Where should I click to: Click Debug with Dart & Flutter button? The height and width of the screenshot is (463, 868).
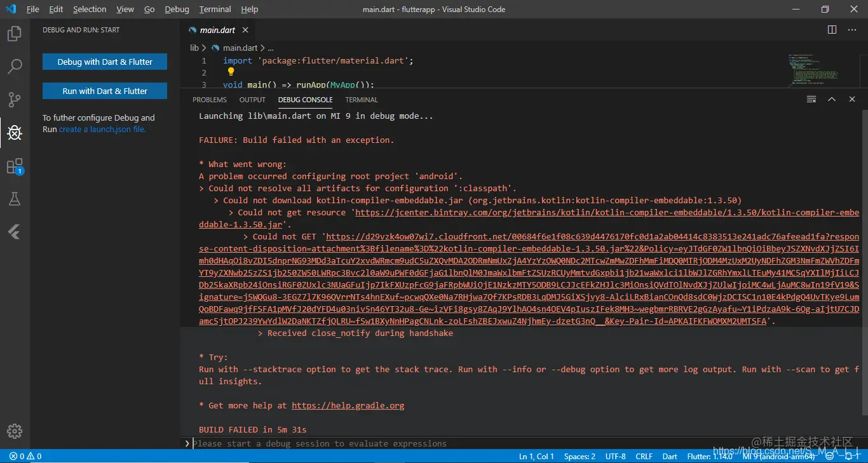click(x=105, y=62)
